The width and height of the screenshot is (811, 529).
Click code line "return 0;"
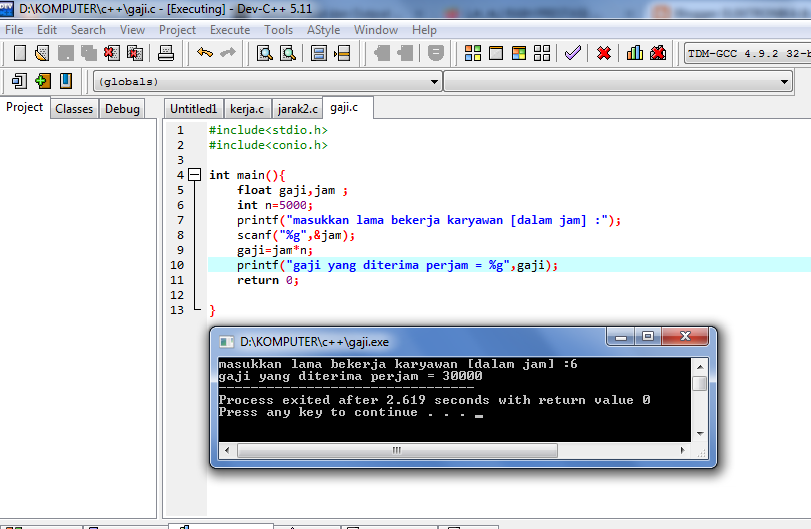tap(267, 280)
